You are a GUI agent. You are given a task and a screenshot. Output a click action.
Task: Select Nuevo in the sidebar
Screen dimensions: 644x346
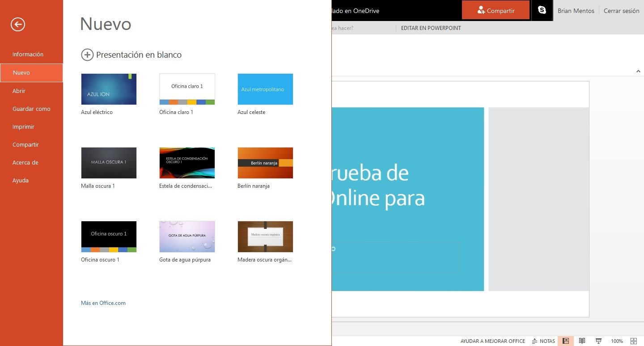[x=31, y=72]
